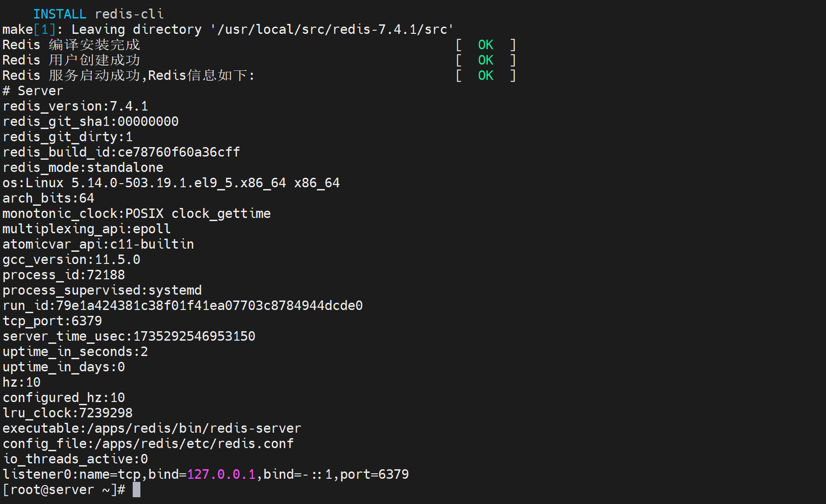Click the magenta 127.0.0.1 bind address
The height and width of the screenshot is (504, 826).
coord(221,475)
